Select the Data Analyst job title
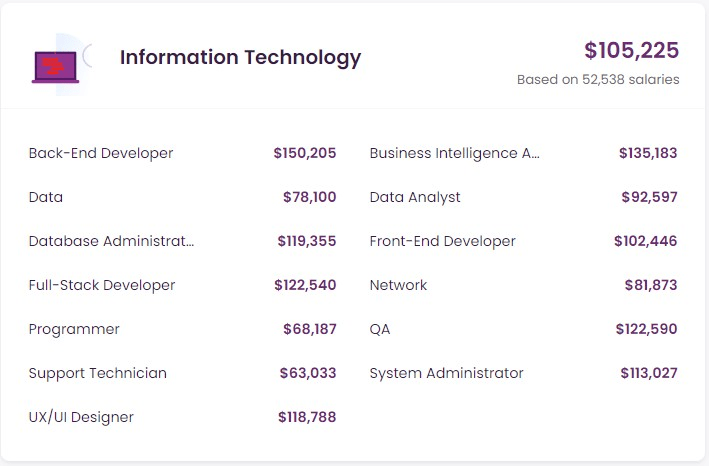Screen dimensions: 709x466 click(x=415, y=197)
